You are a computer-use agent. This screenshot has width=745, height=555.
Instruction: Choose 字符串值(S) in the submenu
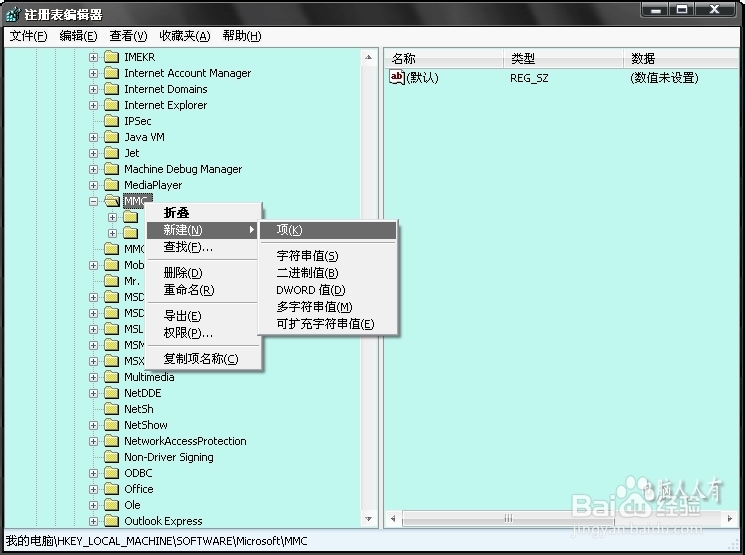tap(328, 256)
